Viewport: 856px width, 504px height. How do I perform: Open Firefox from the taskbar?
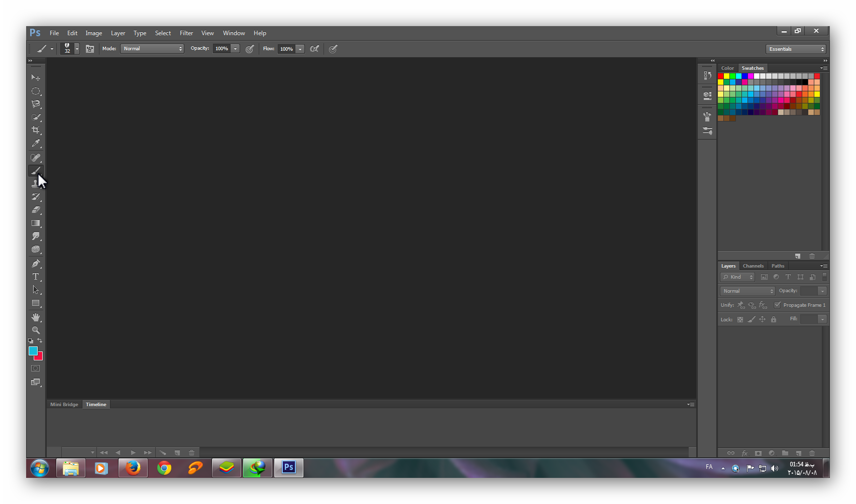133,468
